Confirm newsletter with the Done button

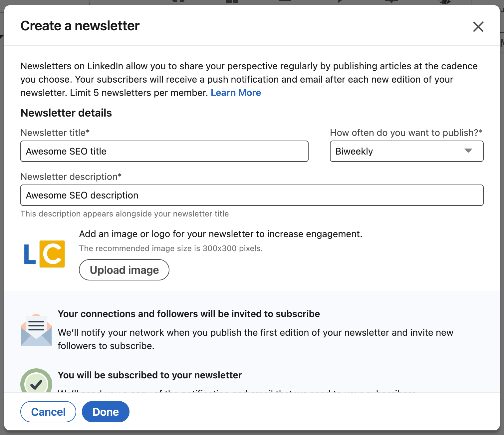[106, 412]
